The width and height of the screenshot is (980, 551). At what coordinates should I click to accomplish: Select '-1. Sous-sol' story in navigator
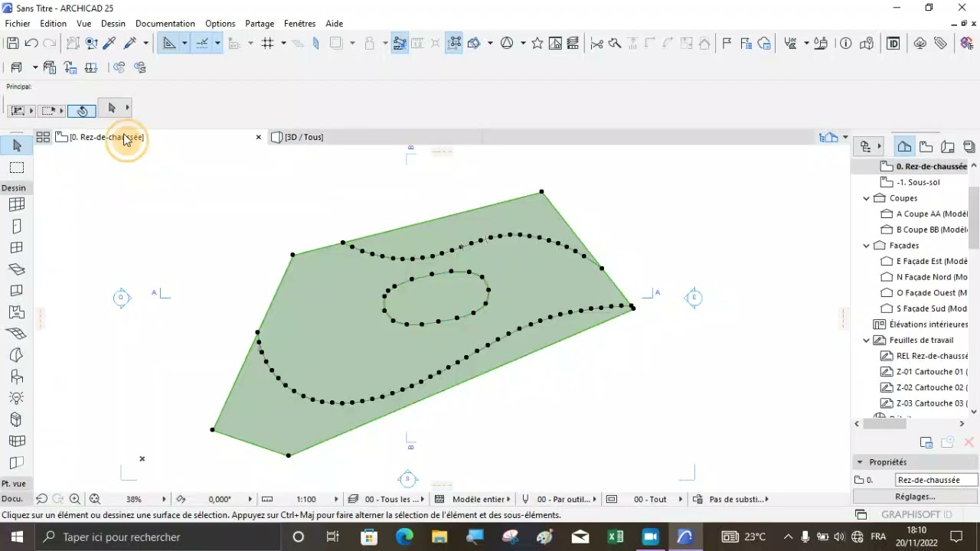coord(918,182)
